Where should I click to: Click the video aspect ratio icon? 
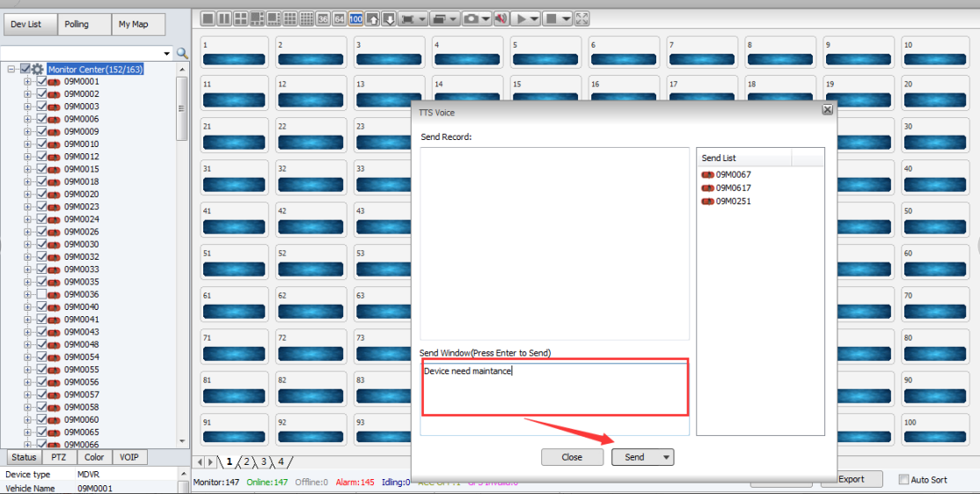[x=407, y=18]
